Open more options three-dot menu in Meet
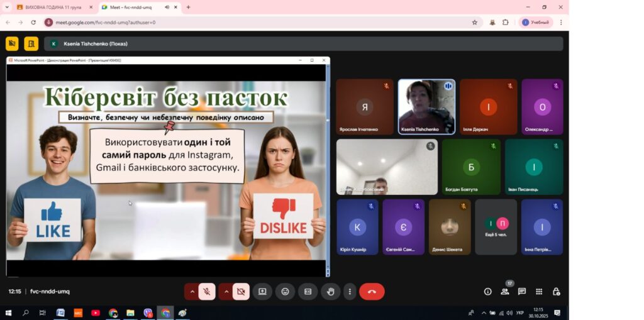 coord(350,292)
